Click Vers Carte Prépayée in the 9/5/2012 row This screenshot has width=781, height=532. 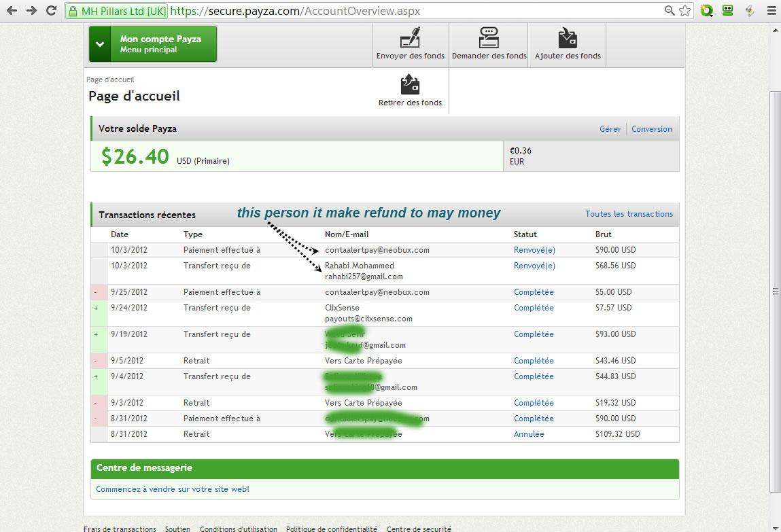coord(364,361)
